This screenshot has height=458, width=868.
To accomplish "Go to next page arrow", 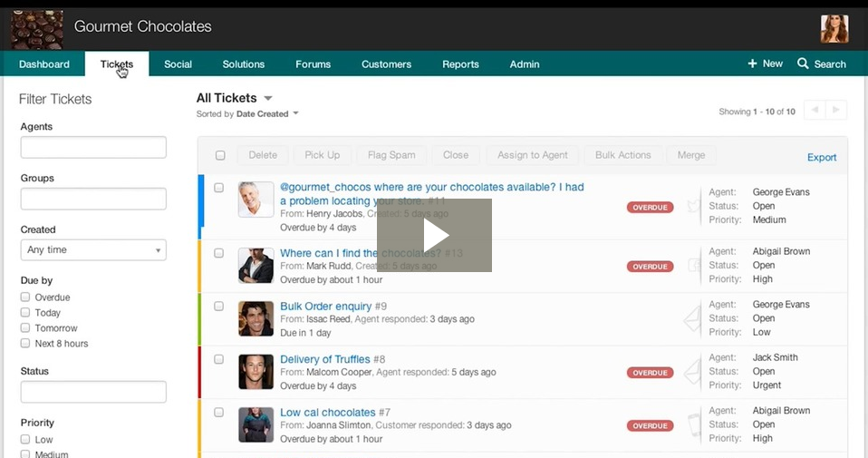I will tap(836, 110).
